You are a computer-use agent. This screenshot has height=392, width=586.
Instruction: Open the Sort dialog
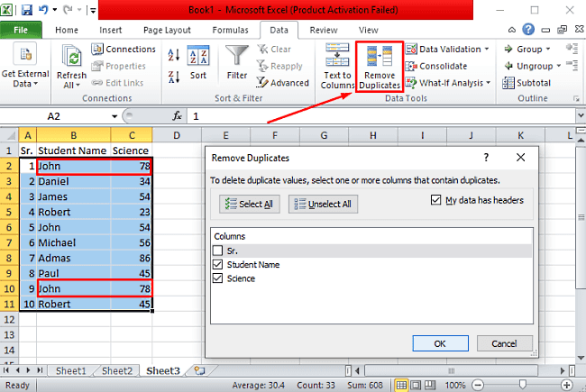[x=198, y=62]
